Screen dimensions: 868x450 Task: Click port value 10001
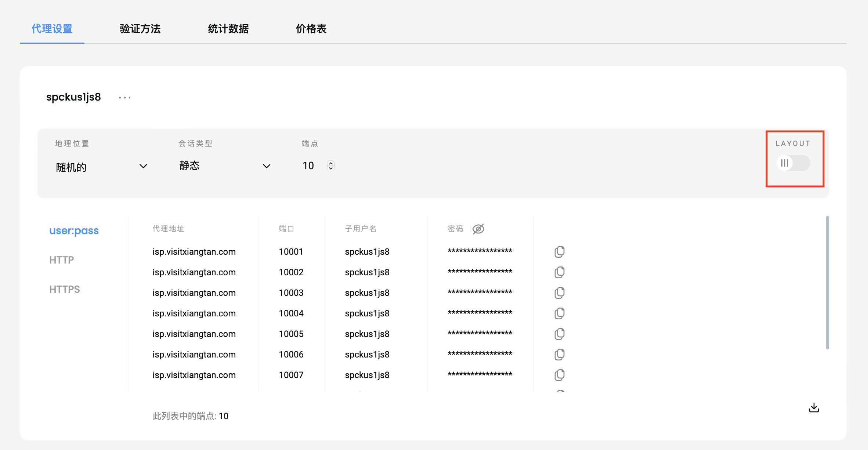coord(291,252)
